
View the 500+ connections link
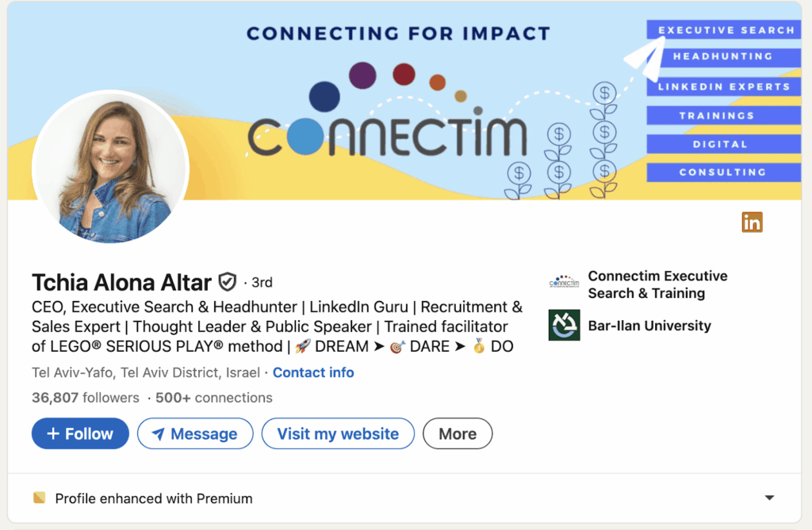(x=214, y=398)
